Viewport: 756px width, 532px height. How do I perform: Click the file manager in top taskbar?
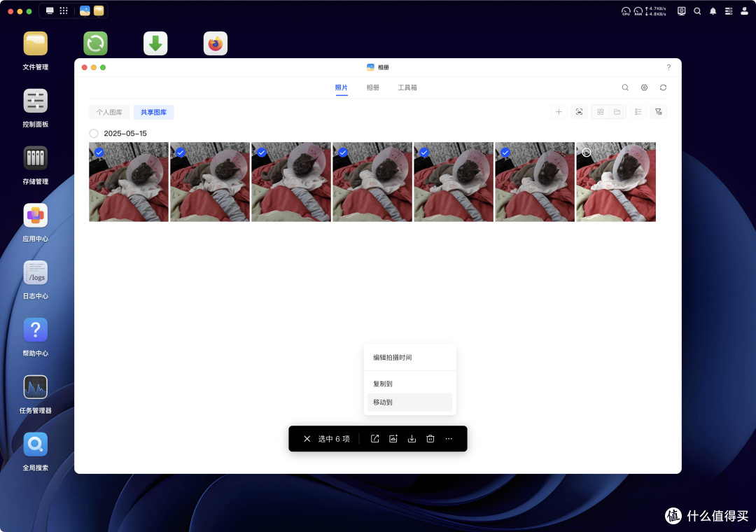tap(99, 10)
